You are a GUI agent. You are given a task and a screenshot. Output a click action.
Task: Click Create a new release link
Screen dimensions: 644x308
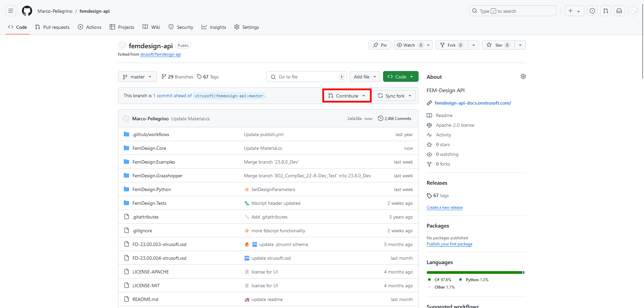point(444,207)
